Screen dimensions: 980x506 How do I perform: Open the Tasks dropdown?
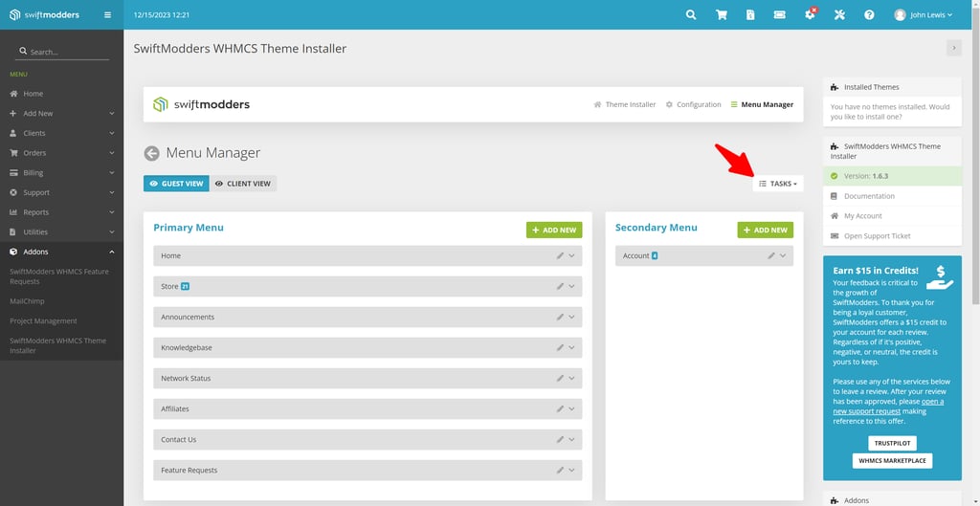coord(777,184)
